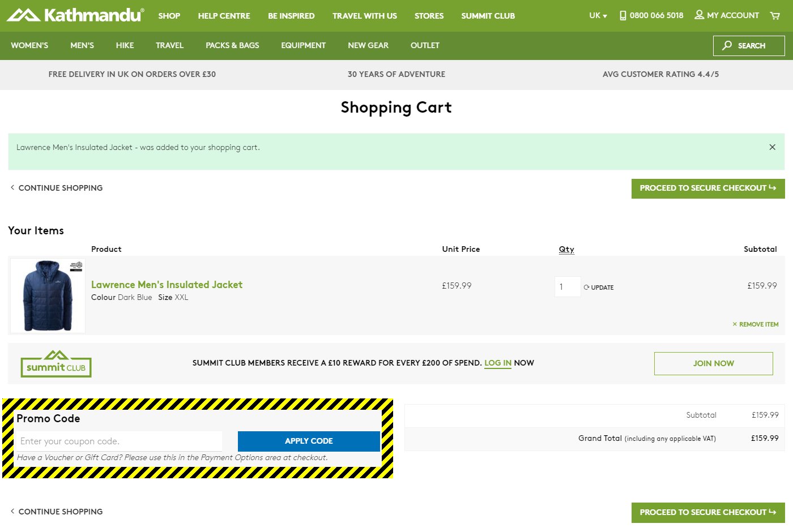Join Summit Club with Join Now
The image size is (793, 532).
714,363
